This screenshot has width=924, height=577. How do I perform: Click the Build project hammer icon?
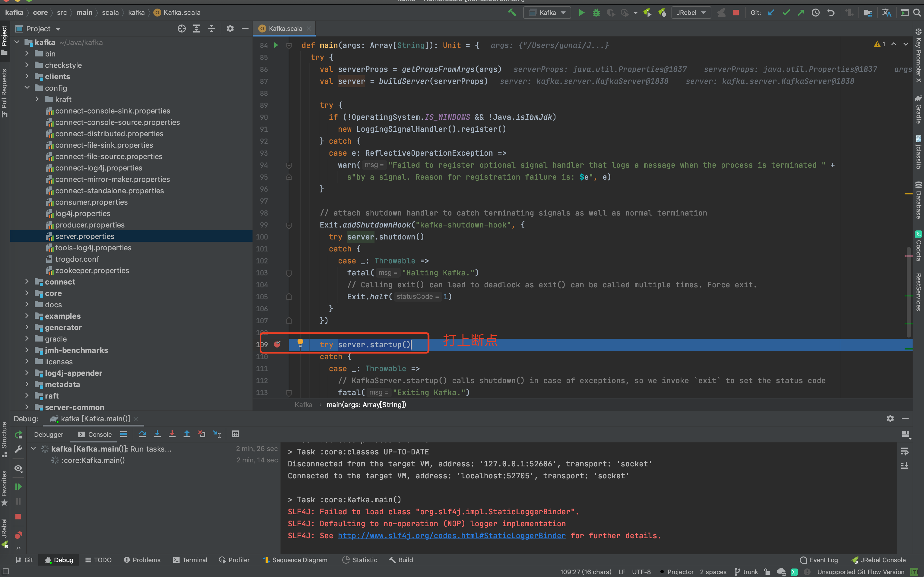512,13
